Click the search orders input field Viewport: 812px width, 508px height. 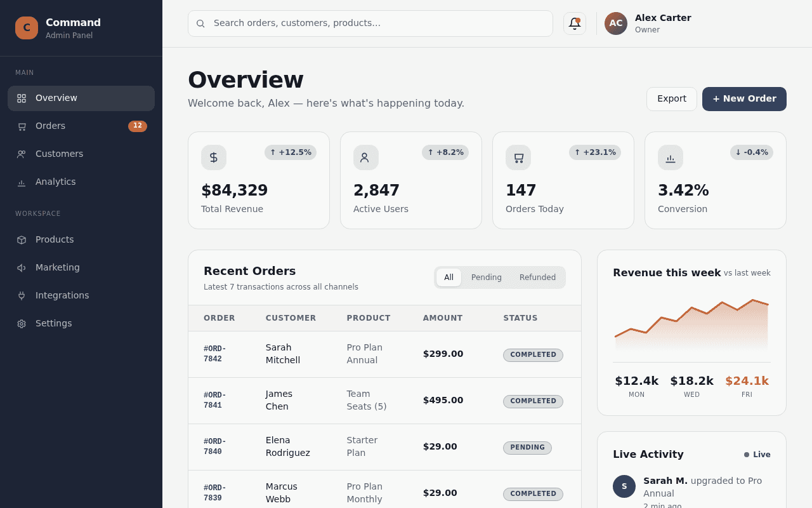[370, 23]
